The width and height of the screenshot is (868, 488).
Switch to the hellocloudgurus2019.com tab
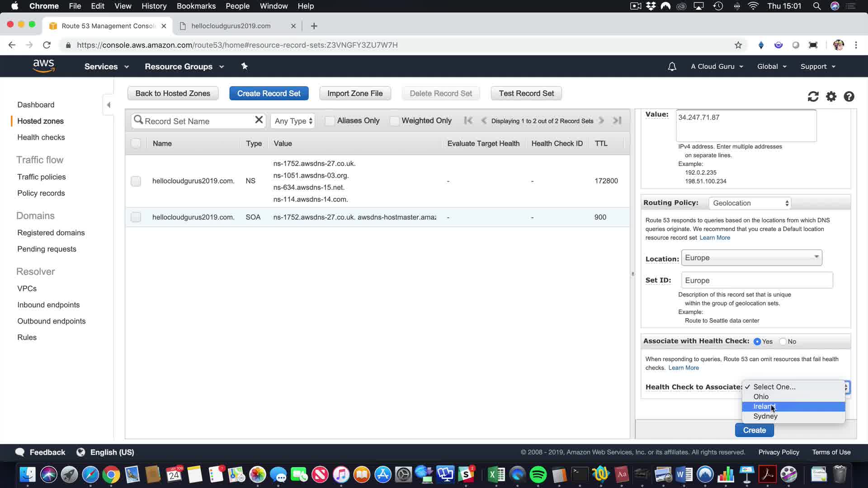pyautogui.click(x=231, y=26)
